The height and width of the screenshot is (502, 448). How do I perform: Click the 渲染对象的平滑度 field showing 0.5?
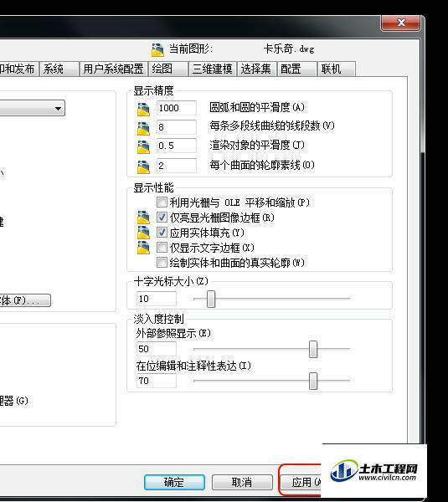pyautogui.click(x=176, y=146)
